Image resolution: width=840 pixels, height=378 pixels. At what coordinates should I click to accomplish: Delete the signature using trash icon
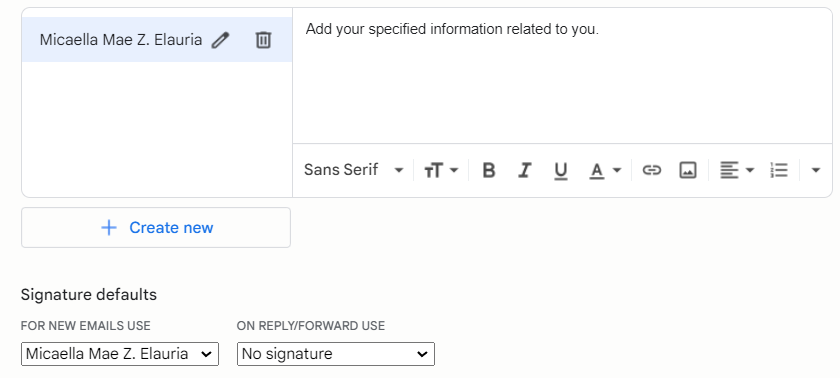coord(263,40)
